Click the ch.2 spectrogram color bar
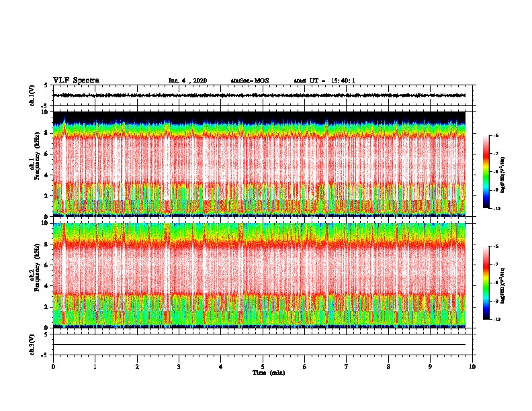 [486, 283]
